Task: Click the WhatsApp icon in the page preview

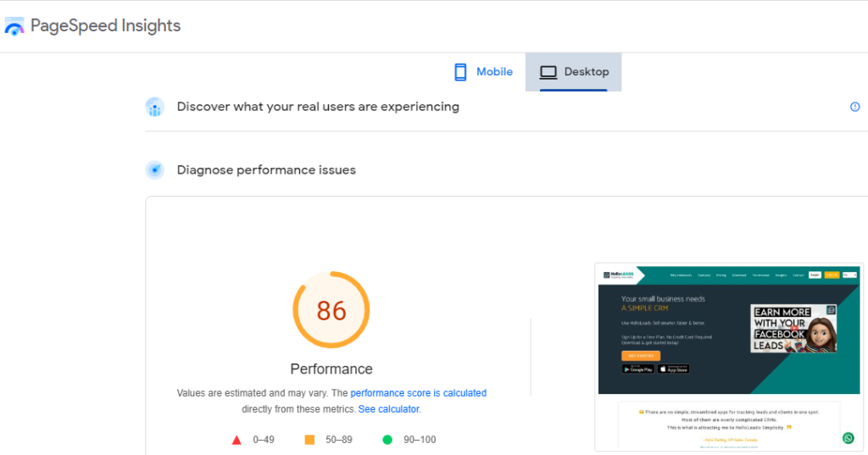Action: 848,438
